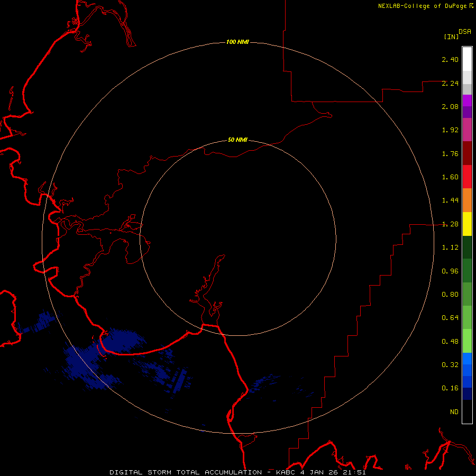Click the orange swatch on the color scale

(x=467, y=200)
